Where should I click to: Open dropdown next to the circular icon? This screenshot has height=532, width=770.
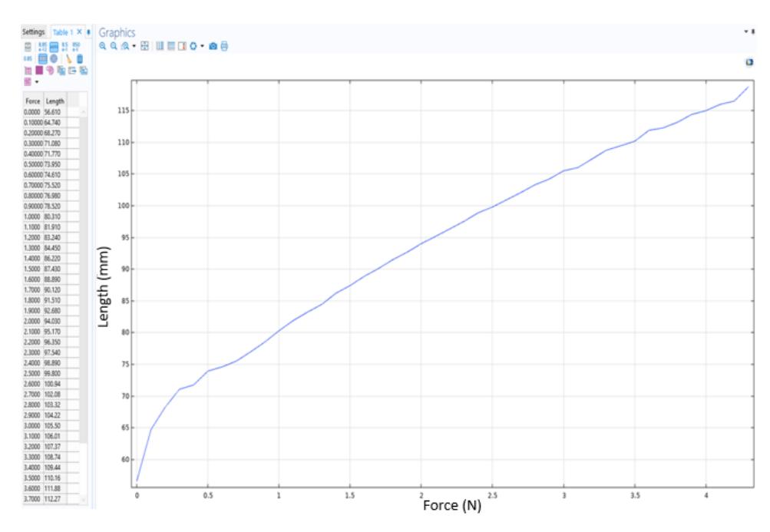pos(203,46)
